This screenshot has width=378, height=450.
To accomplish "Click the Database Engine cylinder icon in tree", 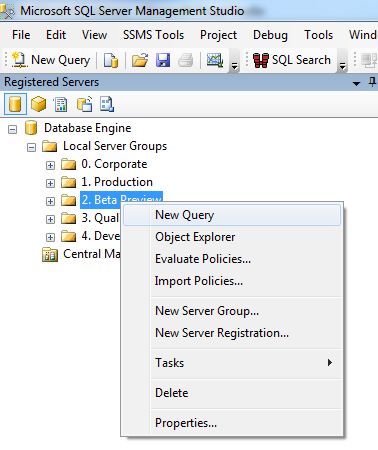I will (x=31, y=128).
